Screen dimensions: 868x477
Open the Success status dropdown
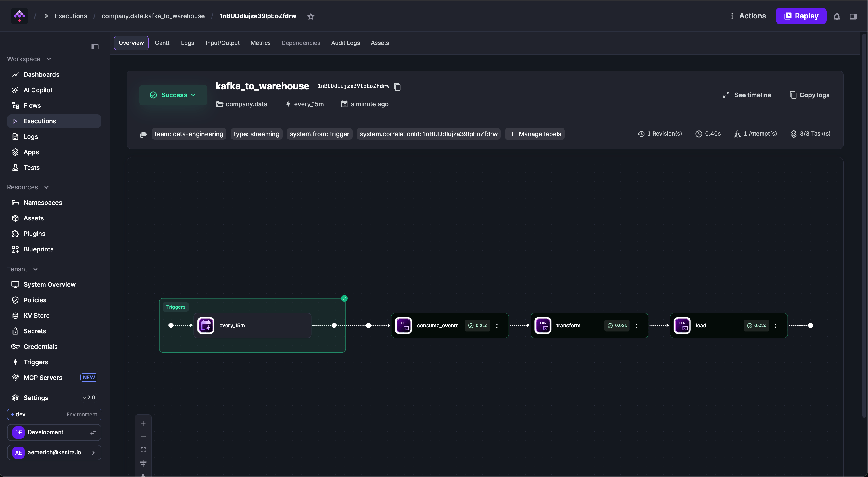(x=173, y=95)
